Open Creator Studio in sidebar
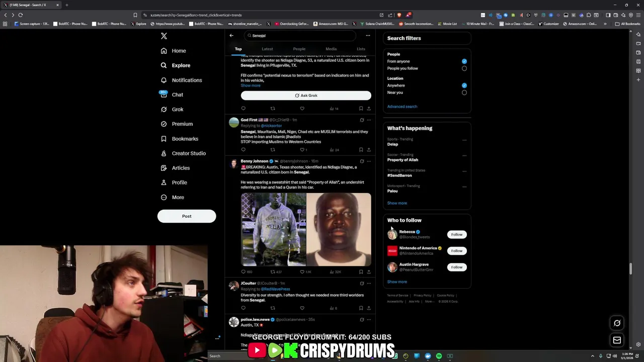 point(183,153)
